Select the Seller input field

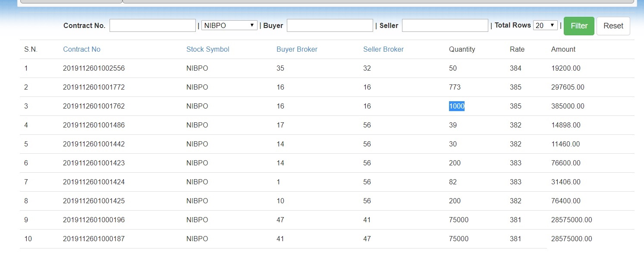(x=445, y=25)
